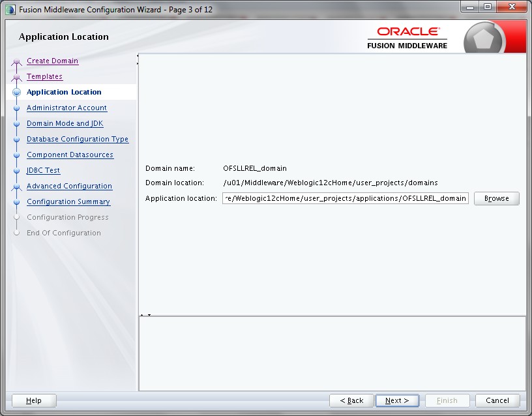Cancel the configuration wizard

point(497,400)
